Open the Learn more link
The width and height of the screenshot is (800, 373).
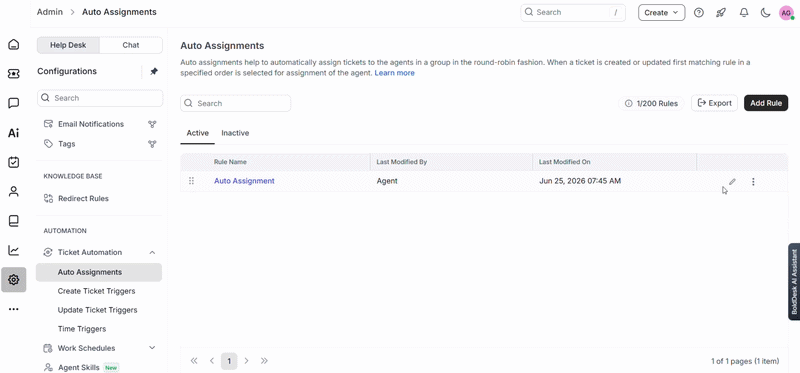[394, 73]
